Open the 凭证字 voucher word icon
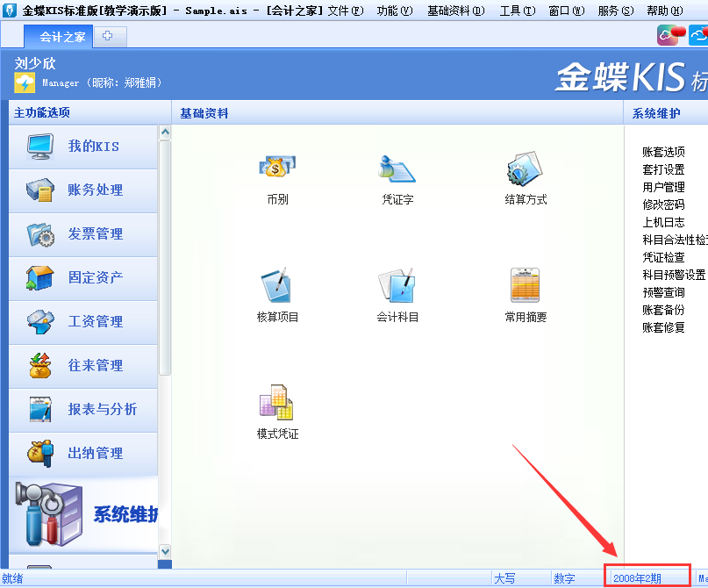 tap(397, 168)
